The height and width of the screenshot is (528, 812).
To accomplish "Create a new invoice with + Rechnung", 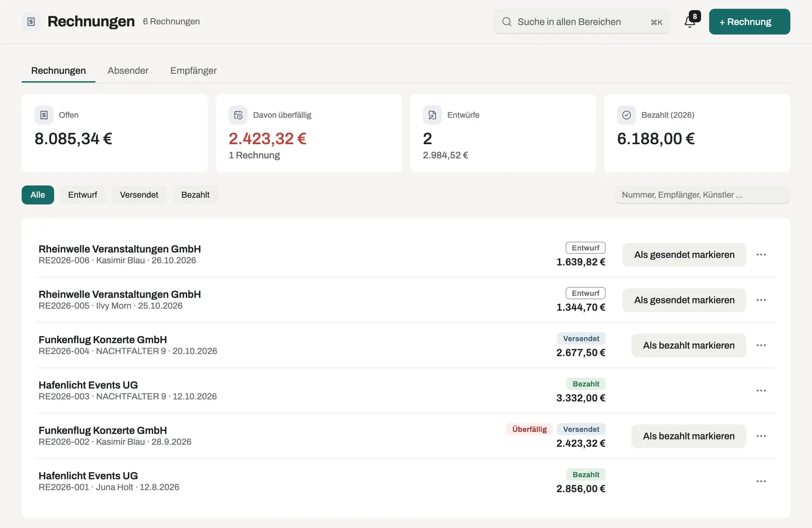I will [750, 22].
